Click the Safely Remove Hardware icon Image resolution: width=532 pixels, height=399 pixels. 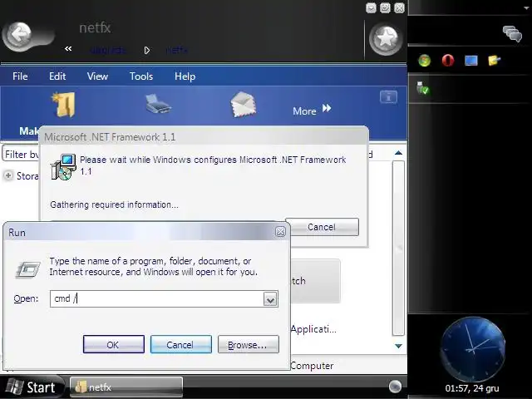coord(423,88)
